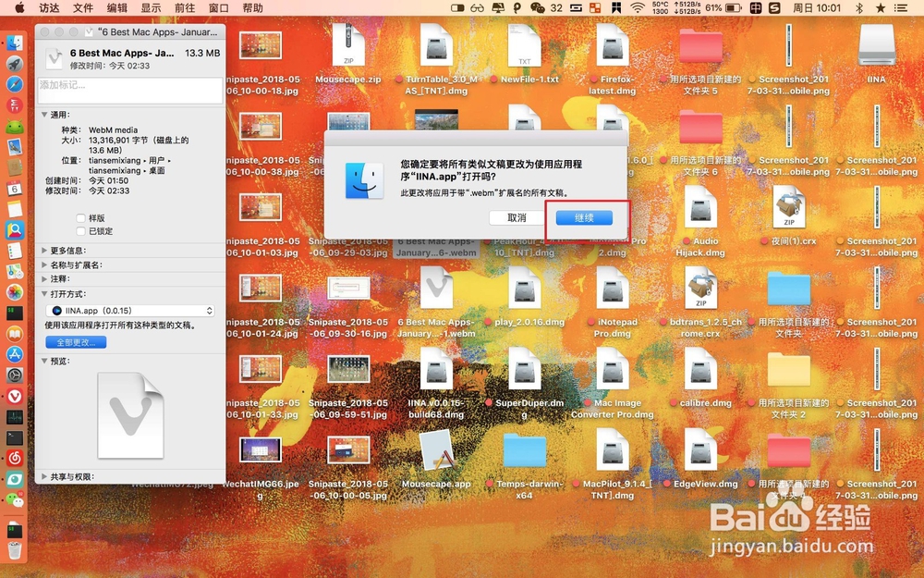Click the Wi-Fi icon in the menu bar
Screen dimensions: 924x578
(x=637, y=7)
